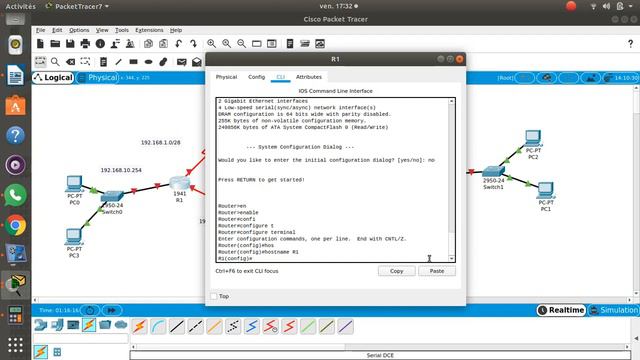This screenshot has height=360, width=640.
Task: Open the Config tab in R1 window
Action: (256, 77)
